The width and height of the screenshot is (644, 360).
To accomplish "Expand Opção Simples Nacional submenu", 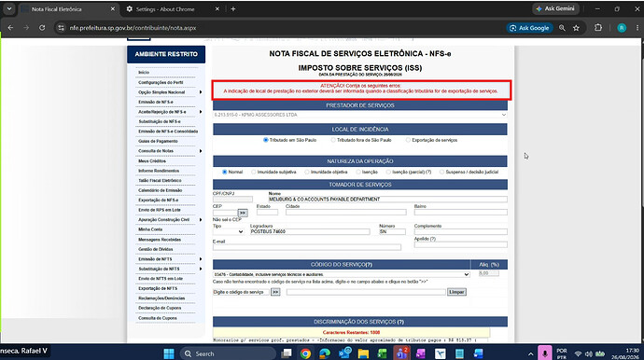I will coord(201,92).
